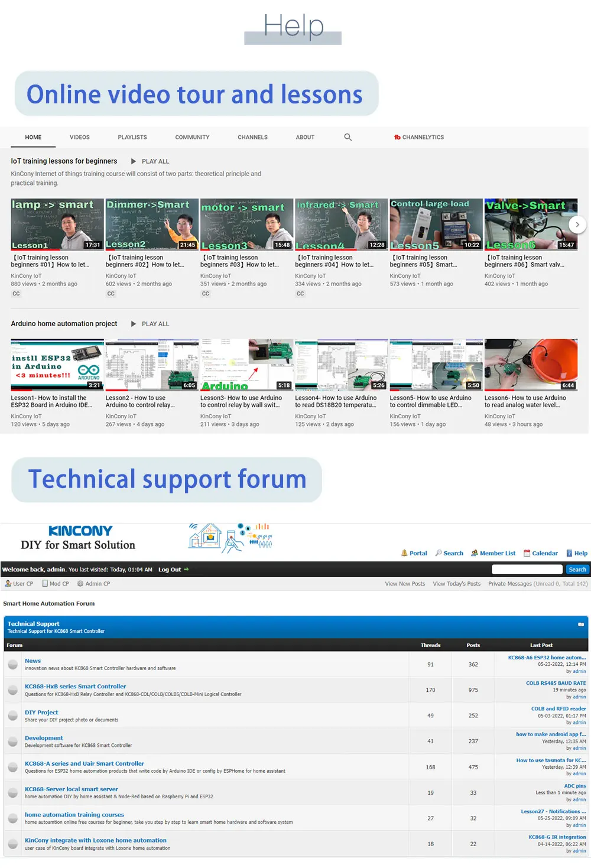Open the Technical Support category title
The width and height of the screenshot is (591, 868).
pos(34,624)
